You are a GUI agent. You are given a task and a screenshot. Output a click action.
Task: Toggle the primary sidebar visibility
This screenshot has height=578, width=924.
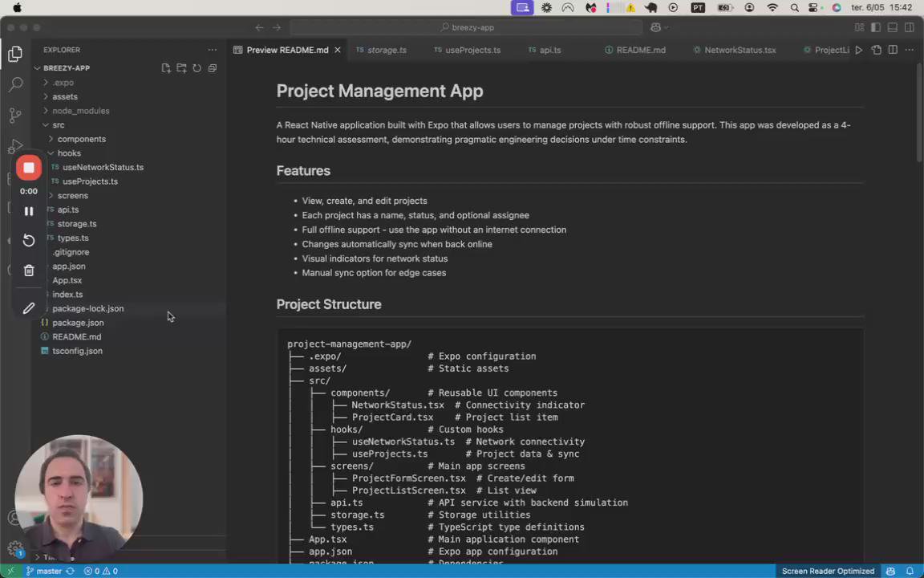click(x=876, y=27)
